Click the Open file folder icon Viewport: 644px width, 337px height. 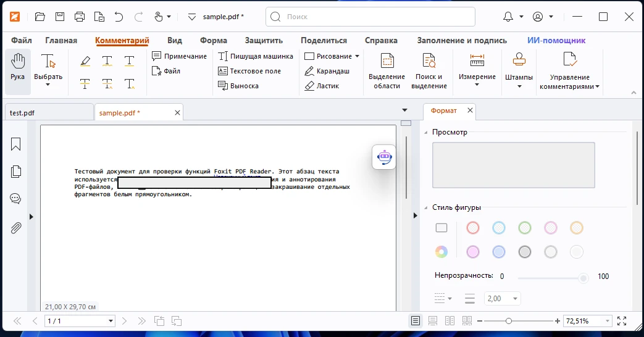(x=40, y=17)
